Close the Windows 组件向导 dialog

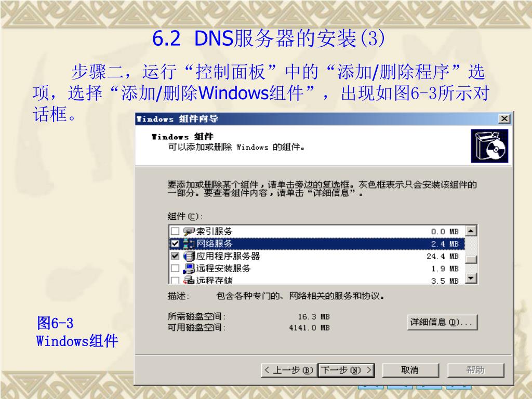[x=504, y=119]
